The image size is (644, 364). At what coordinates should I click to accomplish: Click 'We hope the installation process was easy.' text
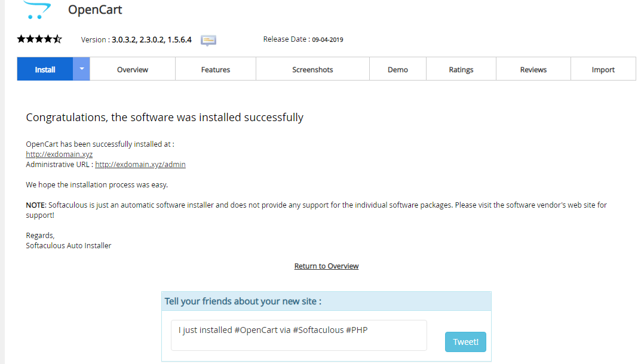point(97,184)
